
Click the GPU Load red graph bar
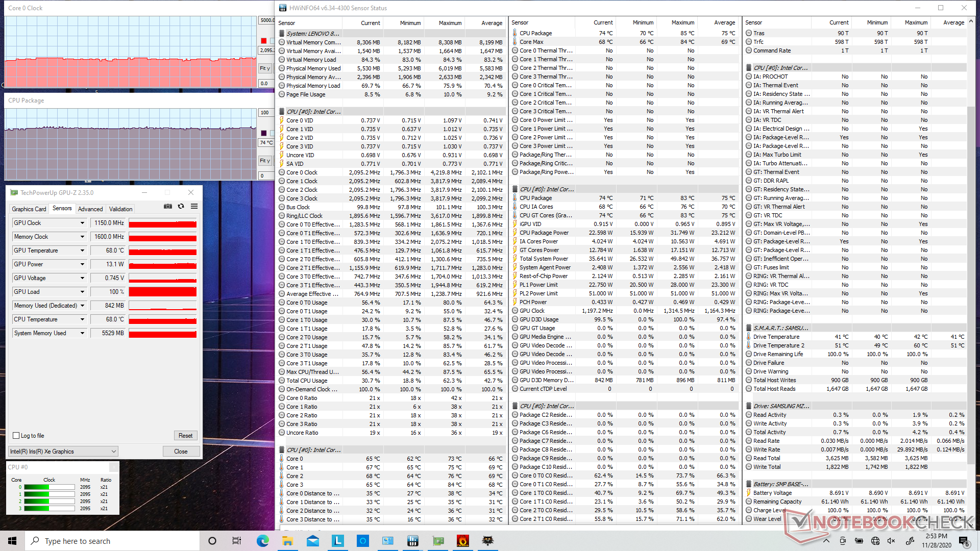click(163, 292)
